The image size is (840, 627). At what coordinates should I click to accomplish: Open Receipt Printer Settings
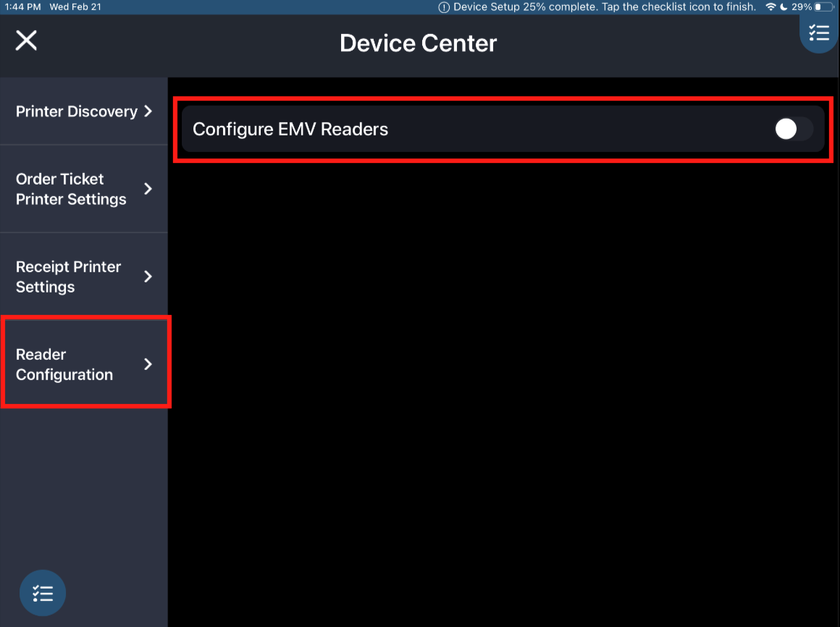click(69, 276)
